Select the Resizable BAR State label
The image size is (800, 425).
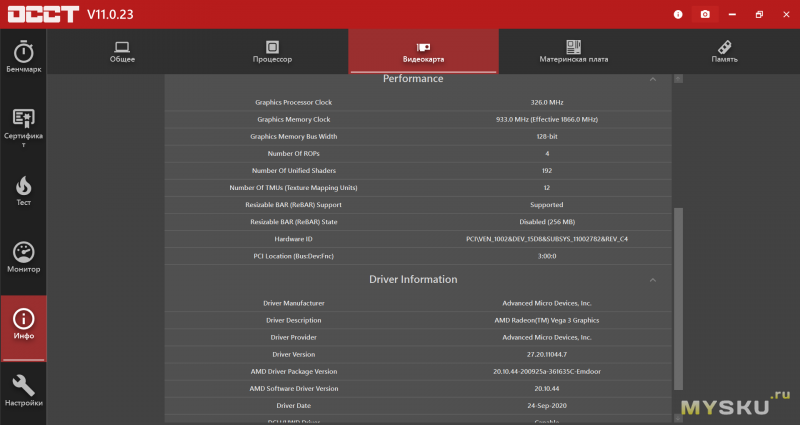(x=293, y=222)
